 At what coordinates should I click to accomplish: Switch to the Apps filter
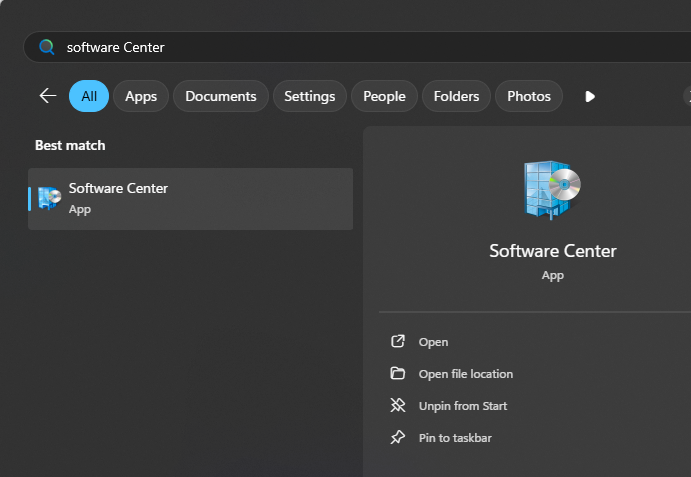(141, 96)
